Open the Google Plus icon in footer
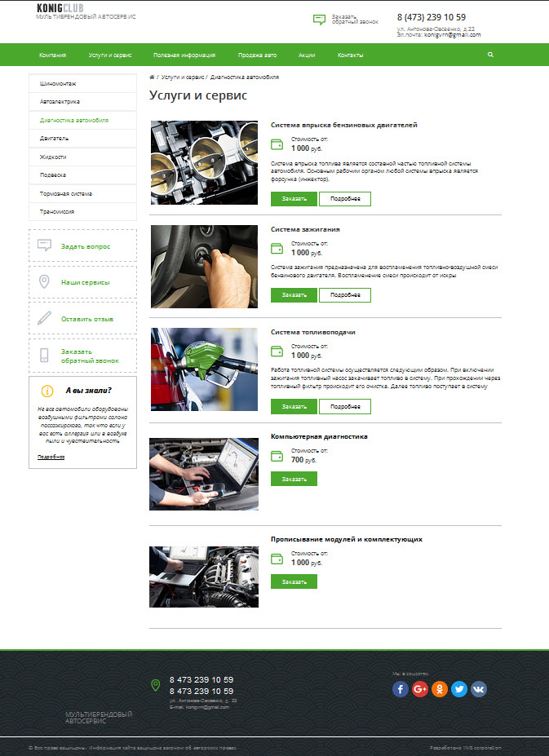The image size is (549, 756). tap(420, 689)
